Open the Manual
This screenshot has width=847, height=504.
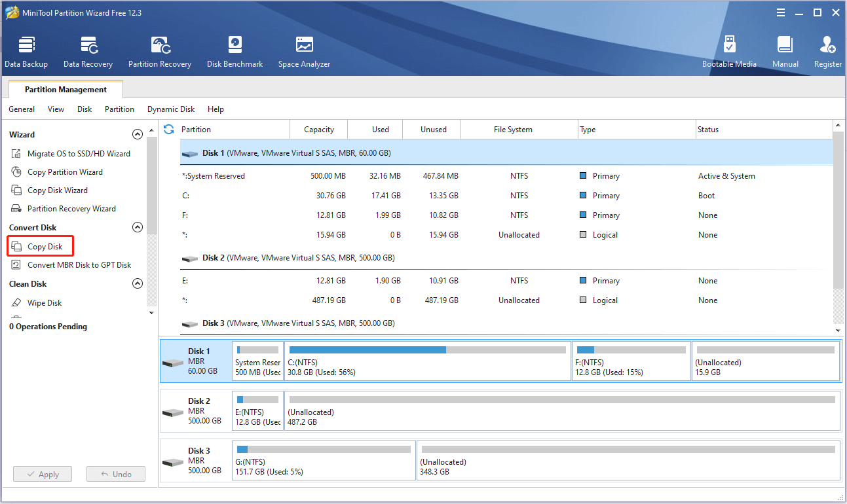click(785, 52)
